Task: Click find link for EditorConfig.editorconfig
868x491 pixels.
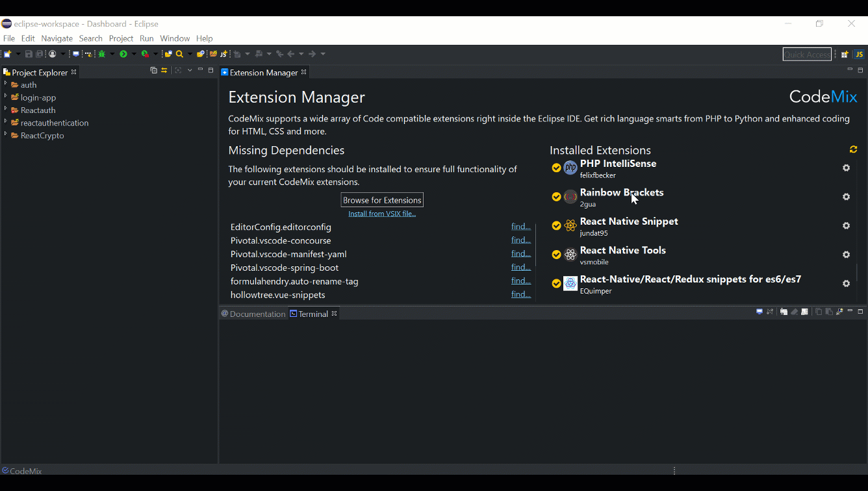Action: 521,227
